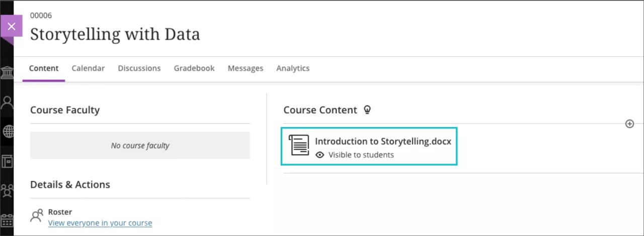Open the Institution Page building icon
The image size is (644, 236).
(x=7, y=73)
